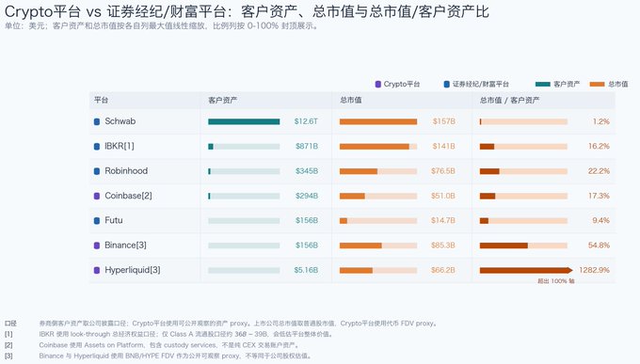Click the purple marker beside Hyperliquid[3]
The width and height of the screenshot is (640, 364).
click(x=97, y=270)
